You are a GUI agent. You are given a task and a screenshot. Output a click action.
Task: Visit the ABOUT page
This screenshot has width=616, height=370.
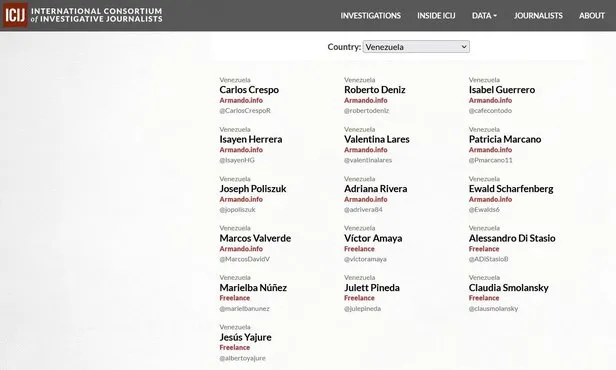(592, 16)
